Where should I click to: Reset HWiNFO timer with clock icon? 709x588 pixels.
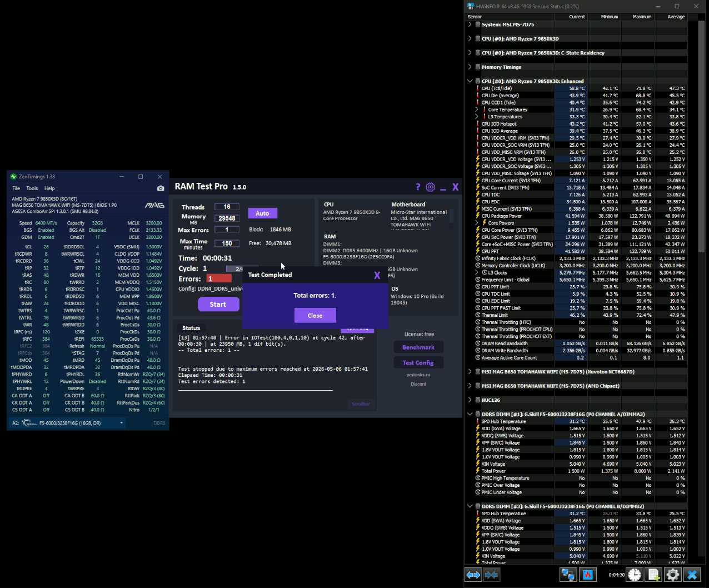635,575
